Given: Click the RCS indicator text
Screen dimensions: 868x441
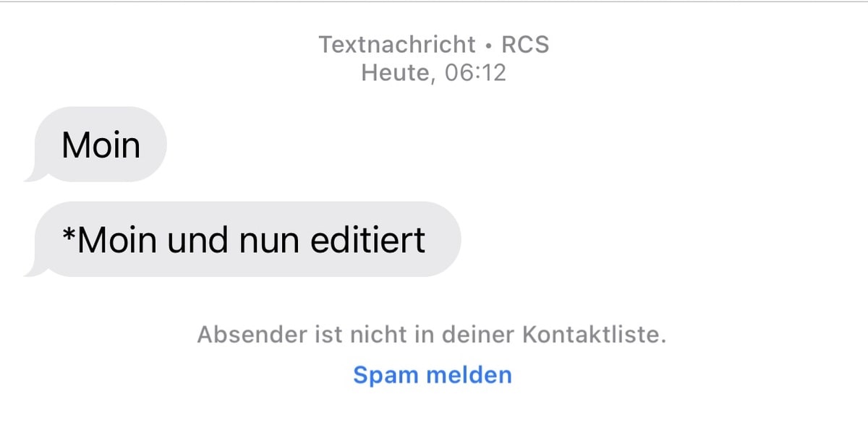Looking at the screenshot, I should tap(525, 45).
